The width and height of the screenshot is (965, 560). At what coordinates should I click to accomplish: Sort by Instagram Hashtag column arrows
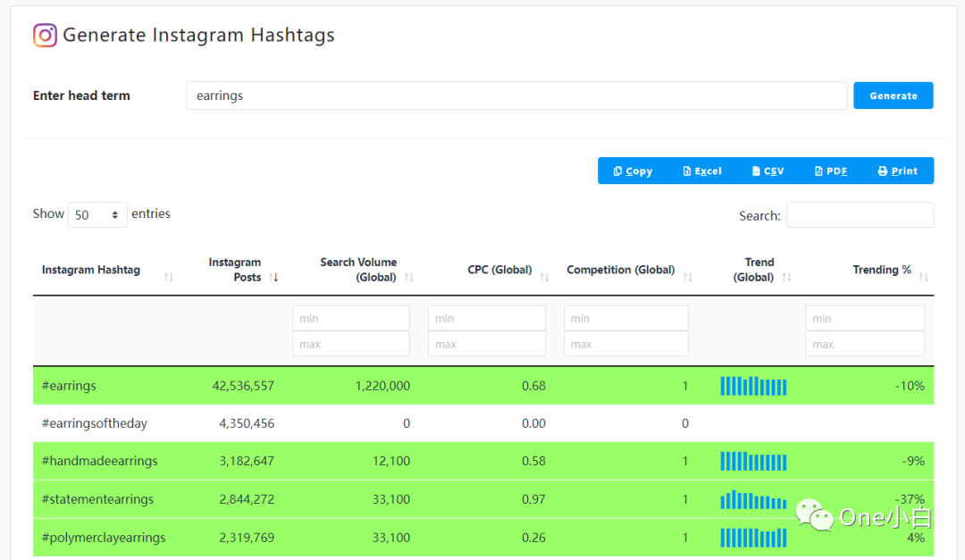(169, 278)
